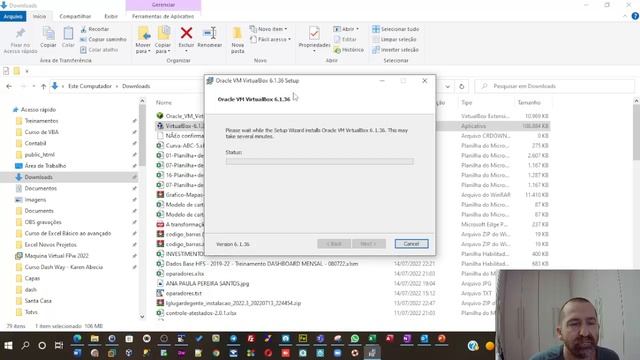
Task: Click Limpar seleção in ribbon
Action: pos(394,39)
